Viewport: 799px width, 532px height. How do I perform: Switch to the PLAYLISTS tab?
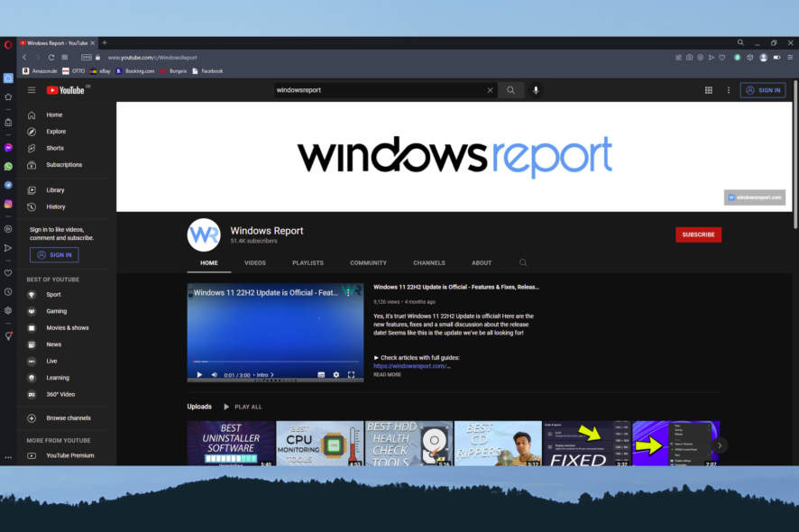(308, 263)
